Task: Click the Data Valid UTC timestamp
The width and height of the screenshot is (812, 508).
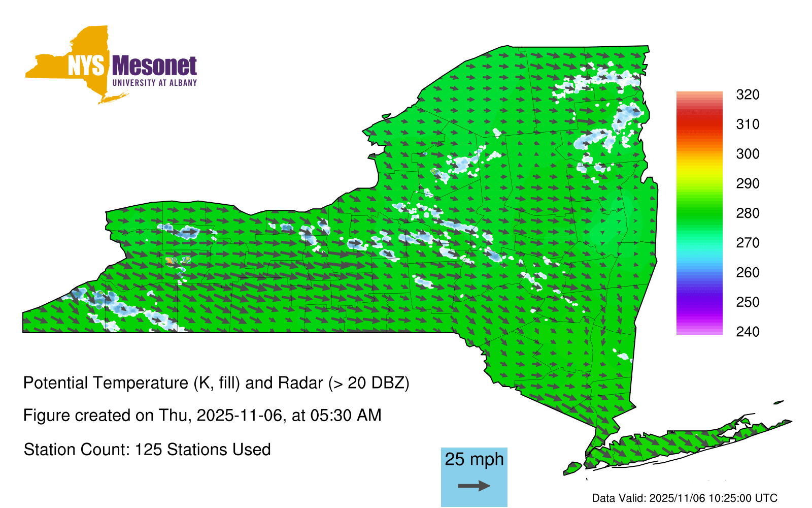Action: click(x=685, y=498)
